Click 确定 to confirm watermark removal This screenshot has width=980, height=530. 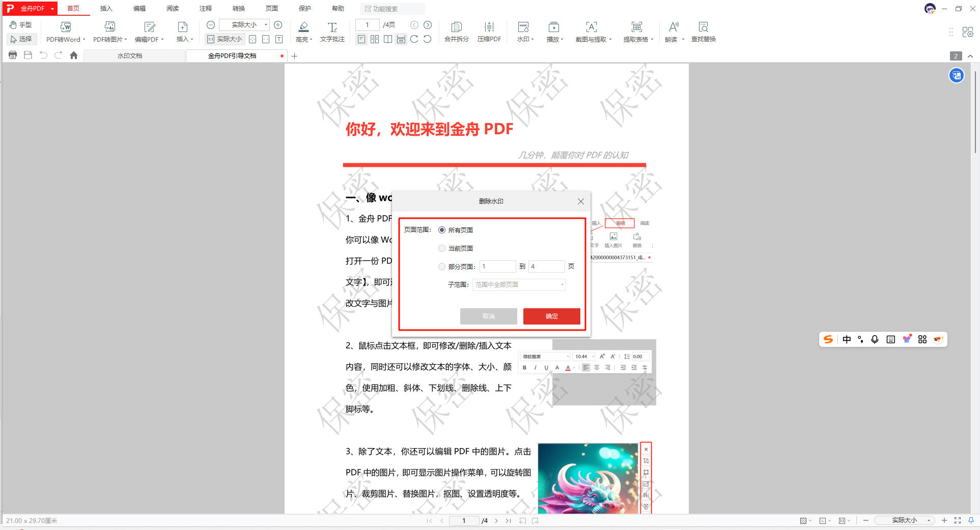coord(552,316)
